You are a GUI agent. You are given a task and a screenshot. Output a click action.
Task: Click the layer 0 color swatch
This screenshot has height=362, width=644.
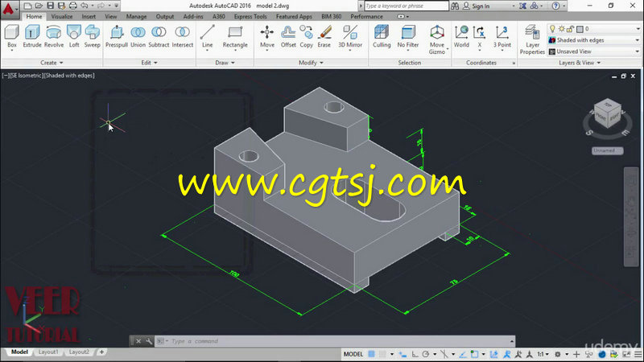click(x=580, y=29)
